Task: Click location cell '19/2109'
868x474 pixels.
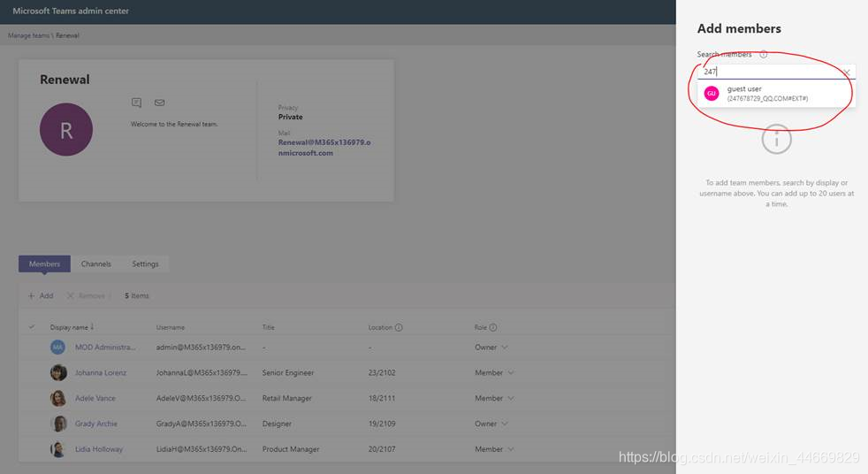Action: click(x=382, y=424)
